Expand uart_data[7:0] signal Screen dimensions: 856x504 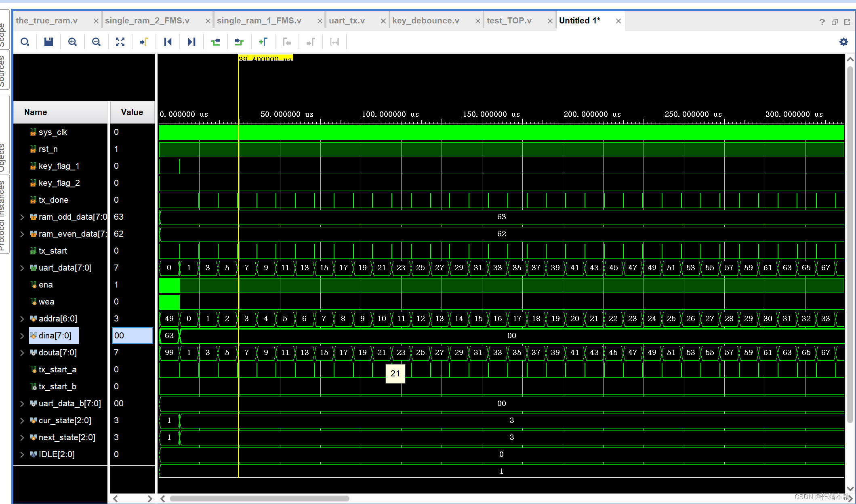(22, 268)
